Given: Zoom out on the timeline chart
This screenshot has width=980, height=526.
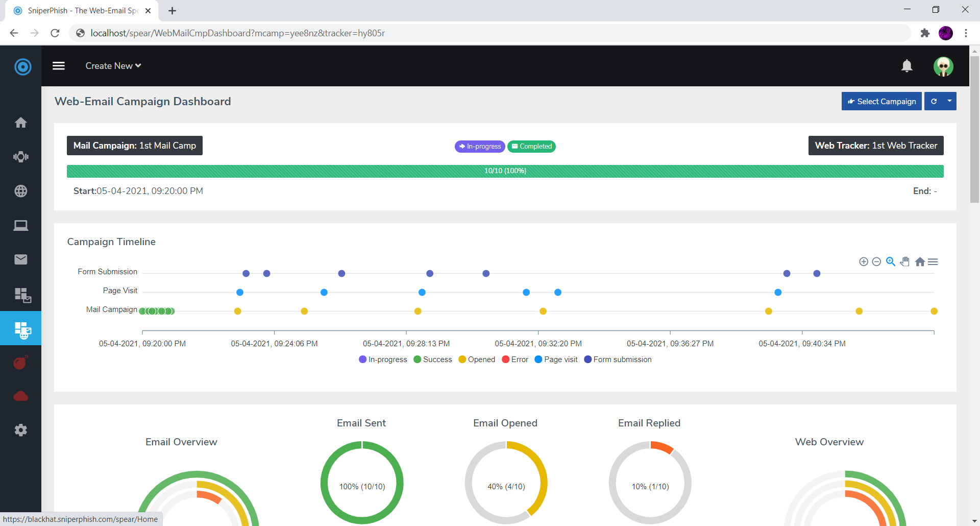Looking at the screenshot, I should [x=876, y=261].
